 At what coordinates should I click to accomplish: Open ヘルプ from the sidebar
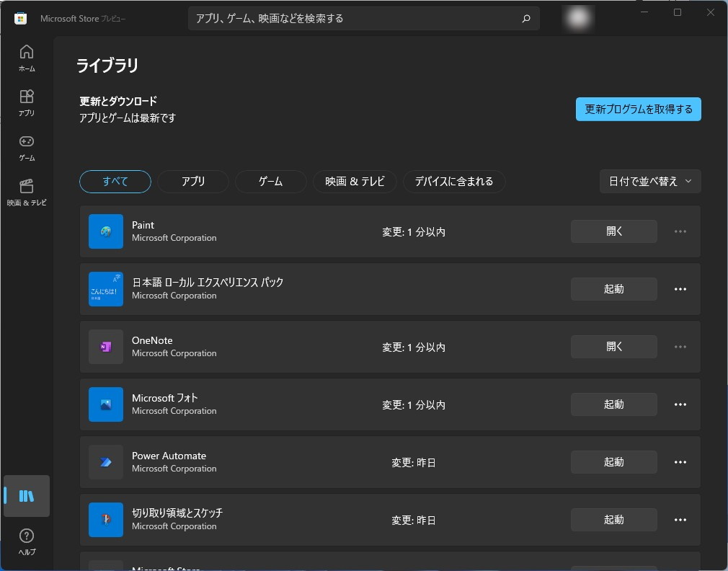tap(26, 541)
